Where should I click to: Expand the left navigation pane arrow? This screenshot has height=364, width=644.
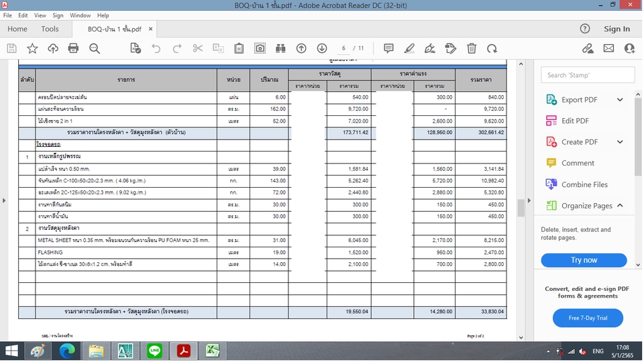4,200
